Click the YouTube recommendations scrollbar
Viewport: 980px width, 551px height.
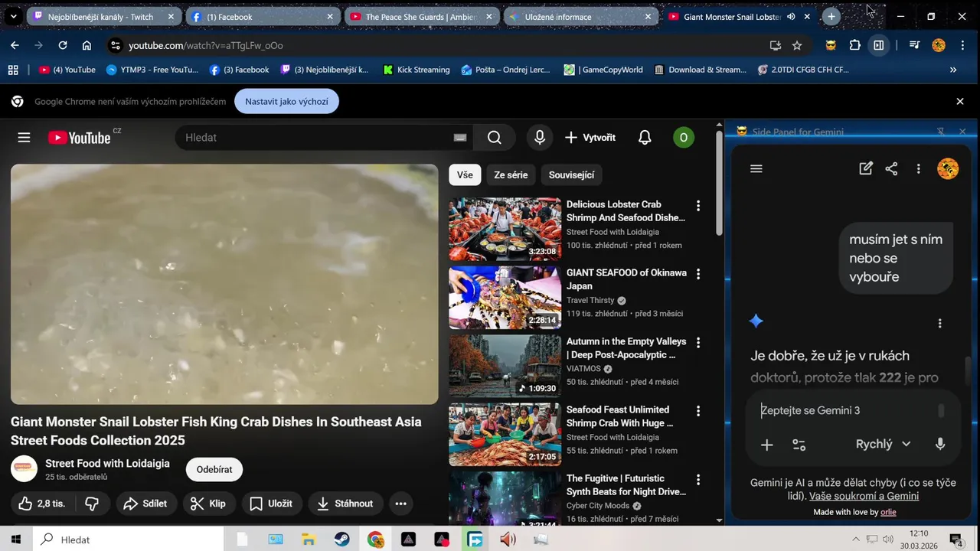point(718,184)
